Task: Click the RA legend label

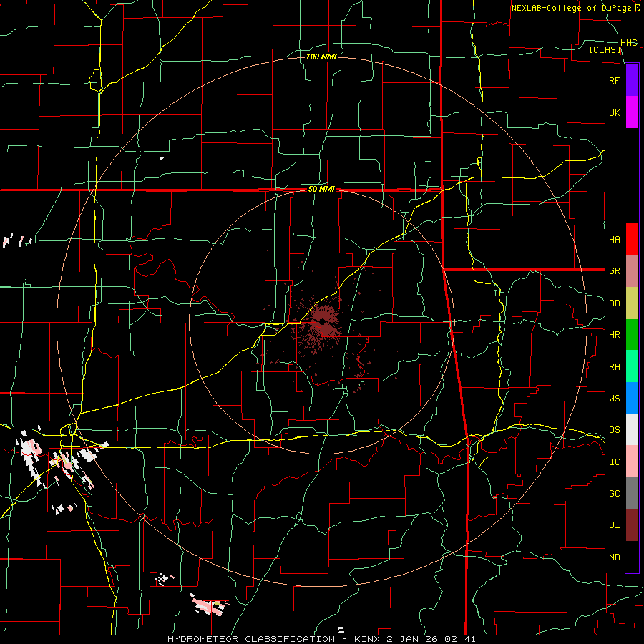Action: [614, 366]
